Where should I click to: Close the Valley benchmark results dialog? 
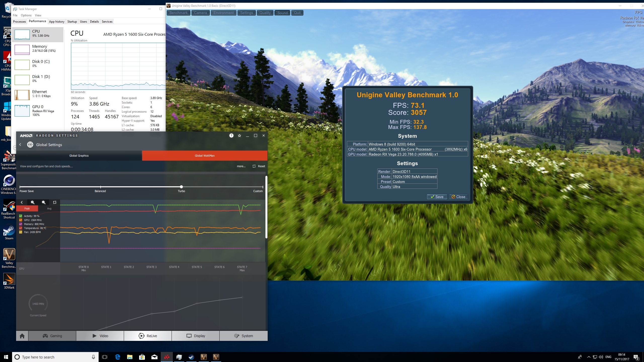point(458,197)
